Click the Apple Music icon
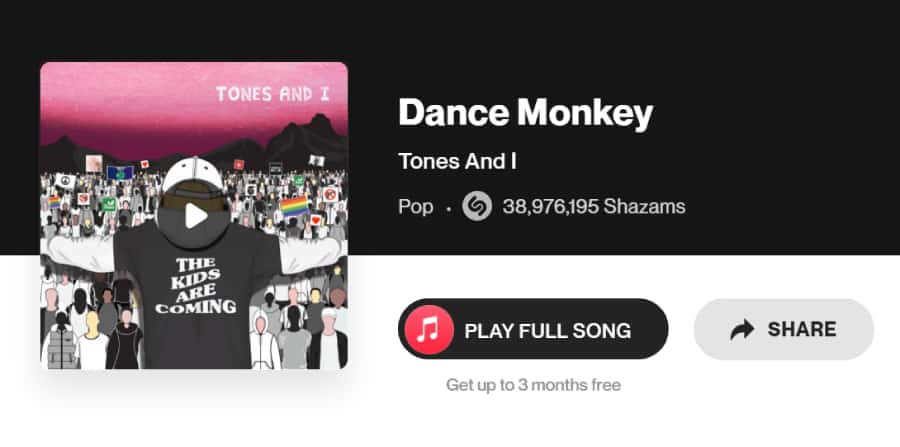This screenshot has width=900, height=447. click(x=429, y=329)
